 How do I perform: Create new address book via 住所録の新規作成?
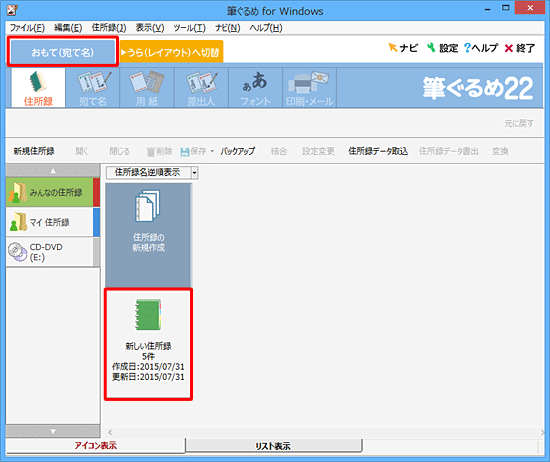tap(148, 235)
